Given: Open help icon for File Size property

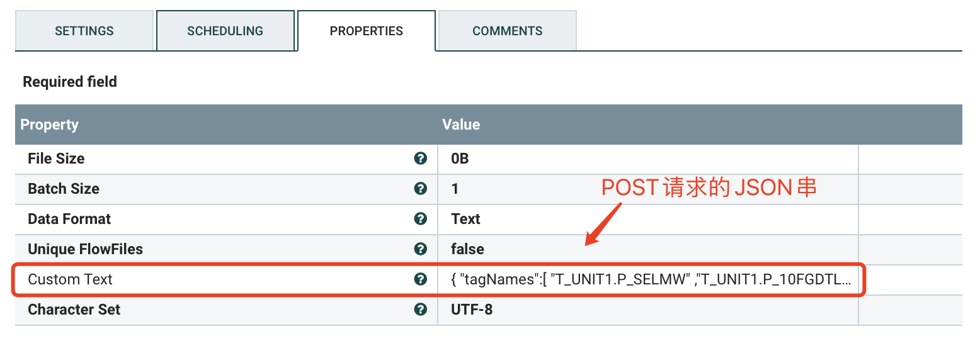Looking at the screenshot, I should click(x=421, y=159).
